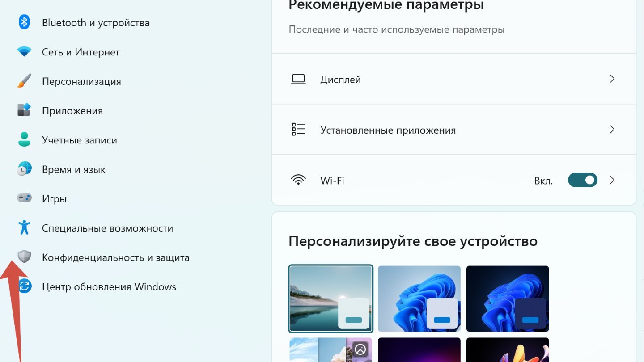Expand Установленные приложения row chevron
Image resolution: width=644 pixels, height=362 pixels.
(612, 130)
